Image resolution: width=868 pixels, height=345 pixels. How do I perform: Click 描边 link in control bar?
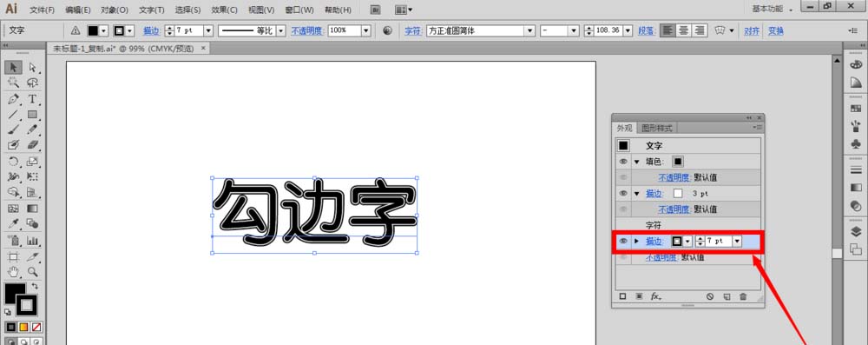pyautogui.click(x=152, y=31)
